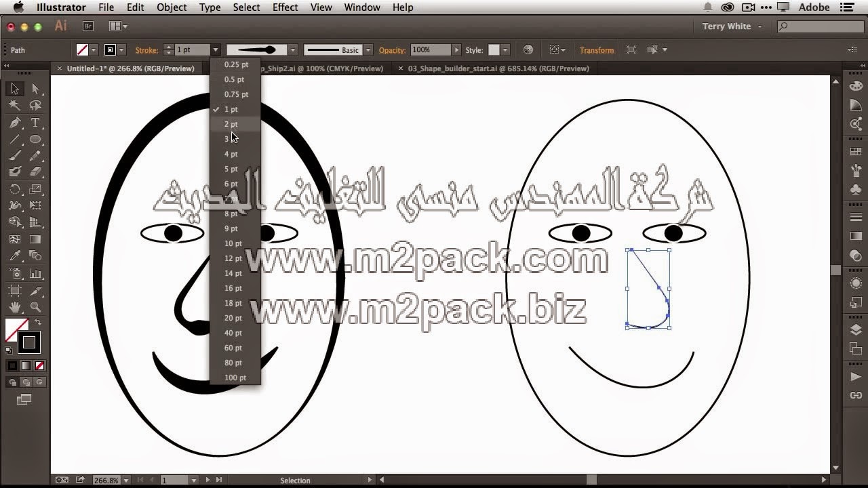Pick the Ellipse tool
The width and height of the screenshot is (868, 488).
[35, 140]
